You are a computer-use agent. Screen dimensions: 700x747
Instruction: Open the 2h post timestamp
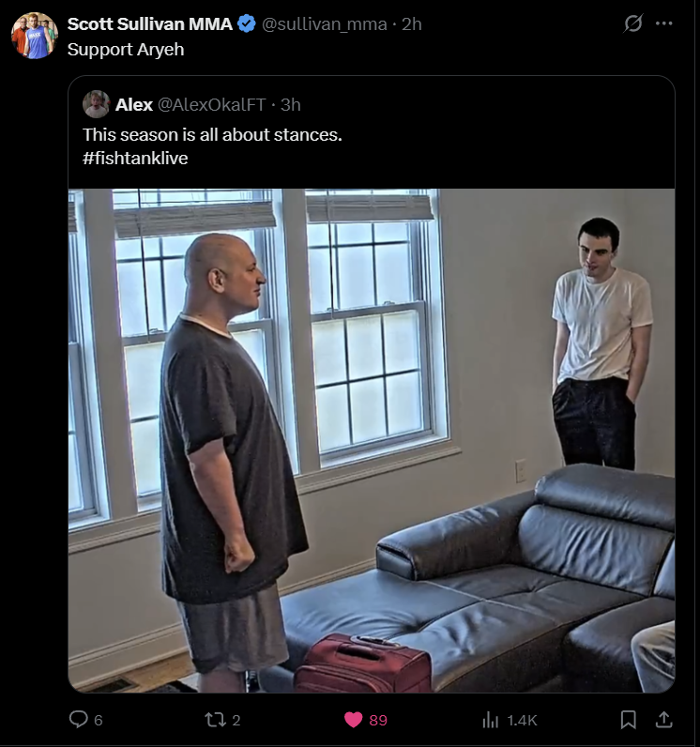(x=411, y=23)
